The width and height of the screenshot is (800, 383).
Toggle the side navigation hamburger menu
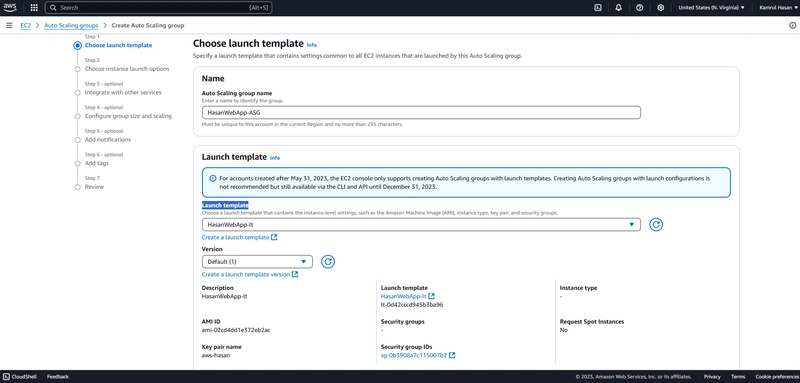(9, 25)
